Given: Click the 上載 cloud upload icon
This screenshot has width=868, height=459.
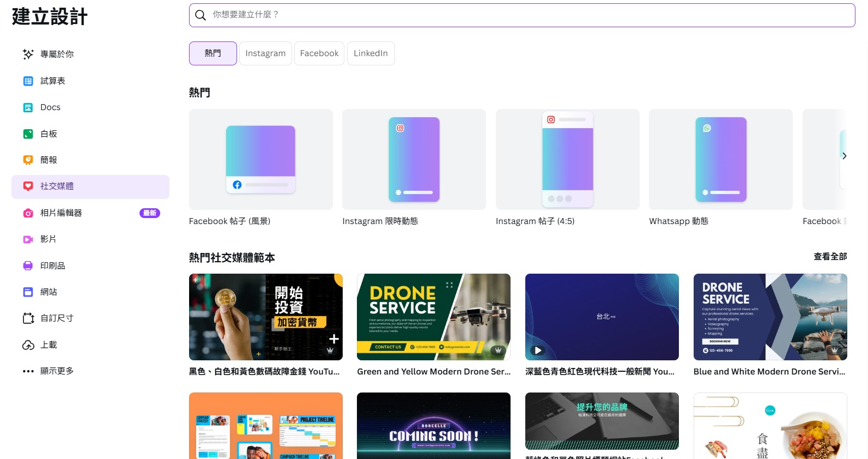Looking at the screenshot, I should pyautogui.click(x=28, y=345).
